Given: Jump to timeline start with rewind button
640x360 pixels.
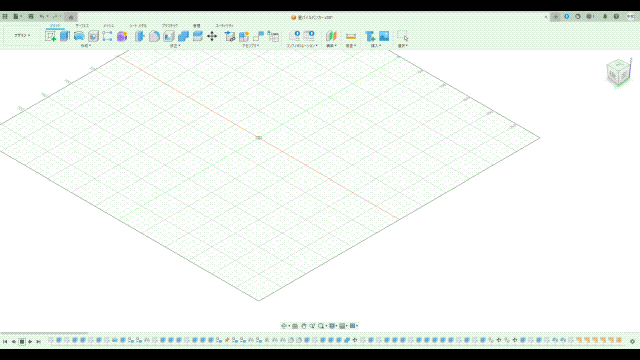Looking at the screenshot, I should pyautogui.click(x=5, y=341).
